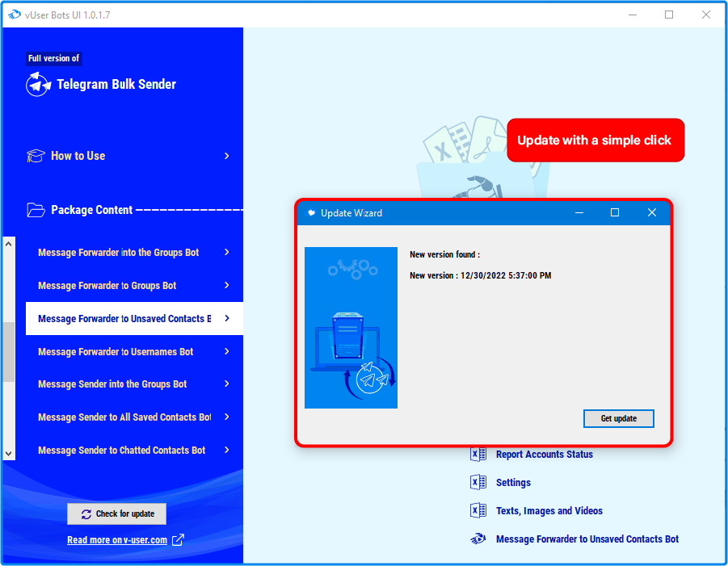Select Message Sender into the Groups Bot
The width and height of the screenshot is (728, 566).
click(134, 384)
